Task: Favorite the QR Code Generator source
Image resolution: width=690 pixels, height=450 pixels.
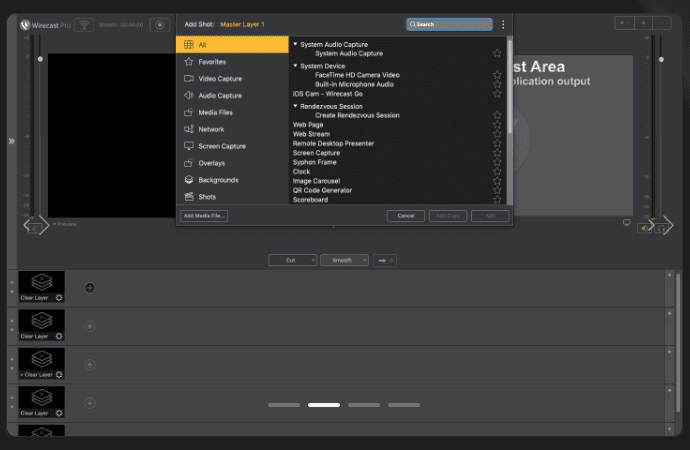Action: pos(497,190)
